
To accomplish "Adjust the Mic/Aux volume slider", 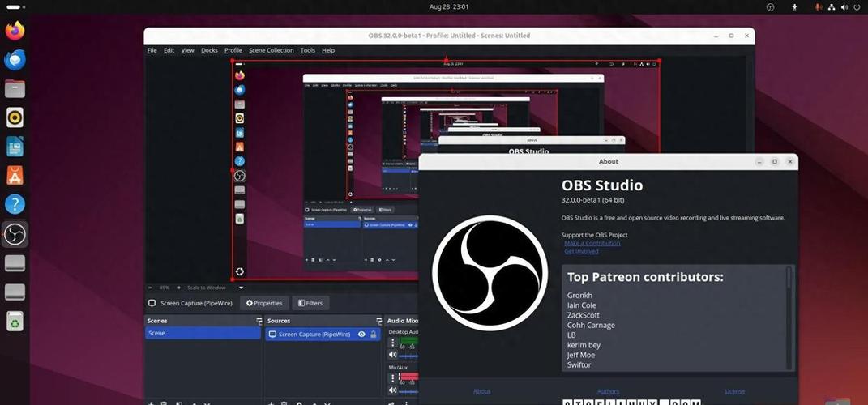I will [408, 391].
